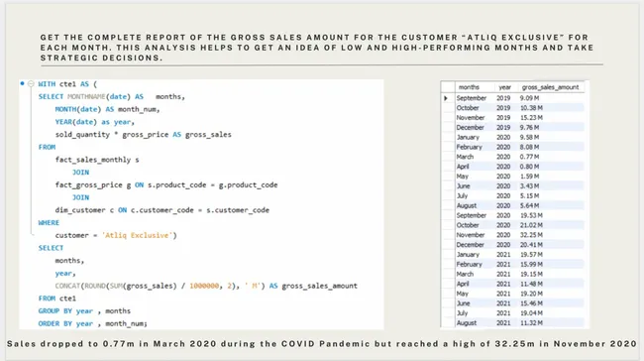Image resolution: width=644 pixels, height=361 pixels.
Task: Click the caption about sales dropped in March 2020
Action: [322, 344]
